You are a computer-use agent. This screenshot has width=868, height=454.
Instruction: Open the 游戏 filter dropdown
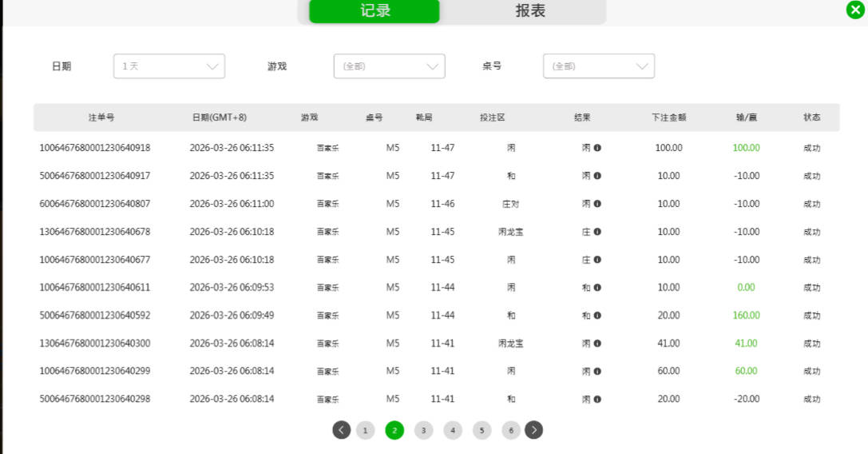pyautogui.click(x=389, y=66)
